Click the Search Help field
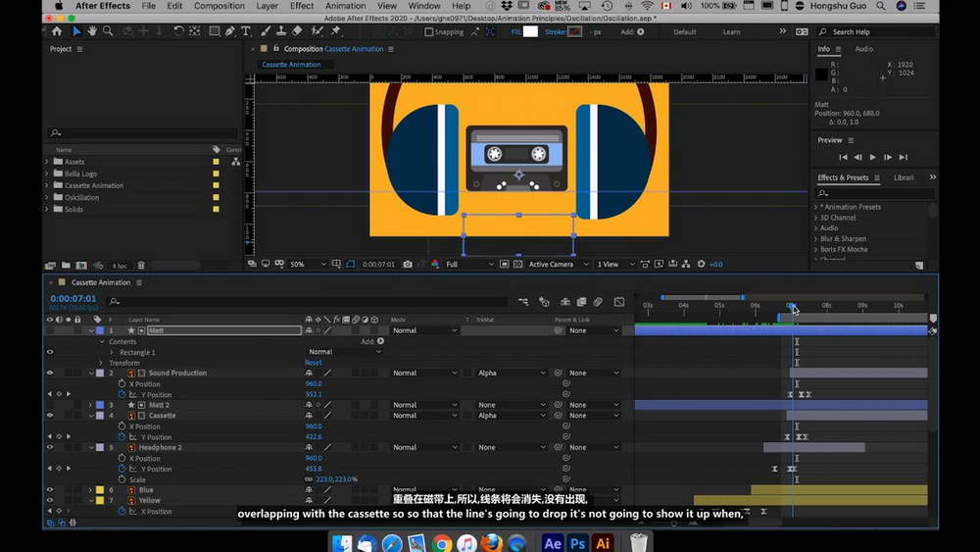 [x=877, y=32]
